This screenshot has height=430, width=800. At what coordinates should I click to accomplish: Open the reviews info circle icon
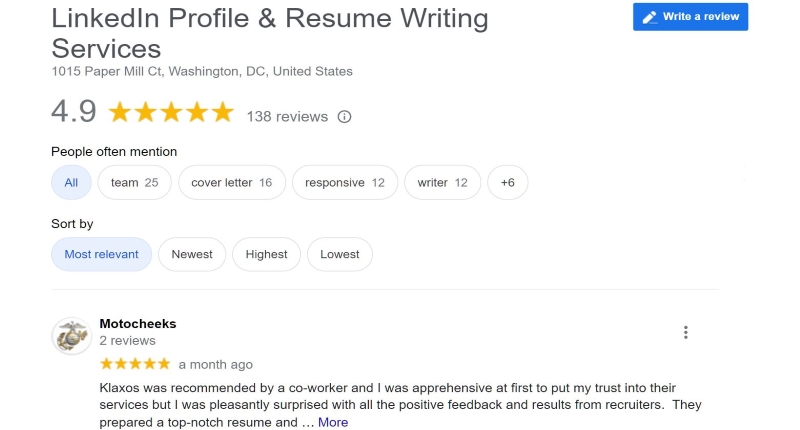click(x=344, y=117)
